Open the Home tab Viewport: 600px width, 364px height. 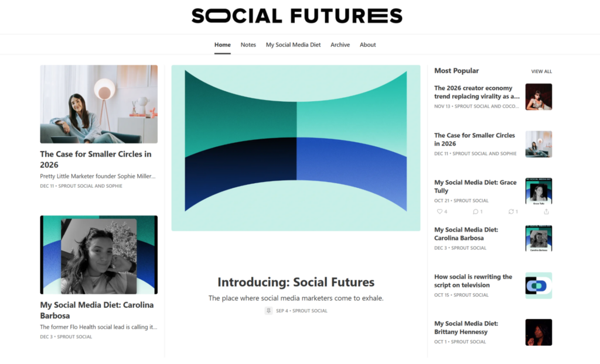tap(222, 44)
